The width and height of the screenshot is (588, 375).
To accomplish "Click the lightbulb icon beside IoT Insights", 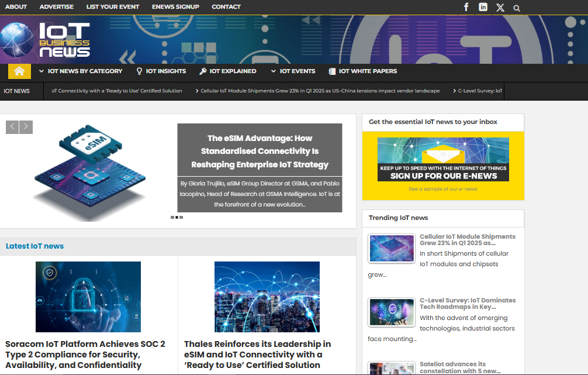I will (x=139, y=71).
